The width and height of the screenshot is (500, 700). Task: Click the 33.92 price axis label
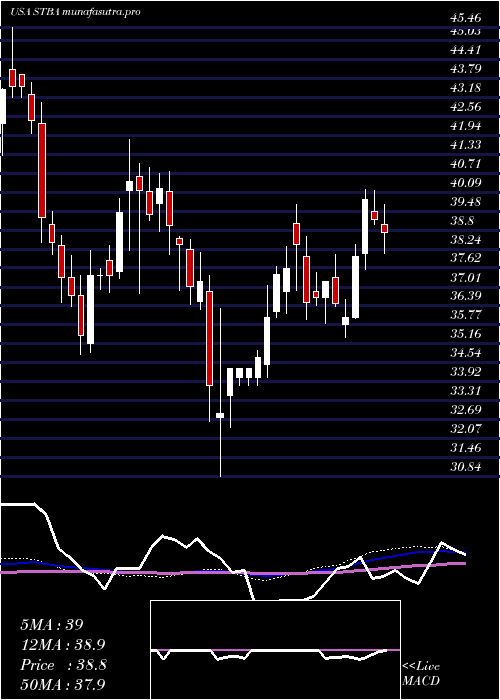466,372
